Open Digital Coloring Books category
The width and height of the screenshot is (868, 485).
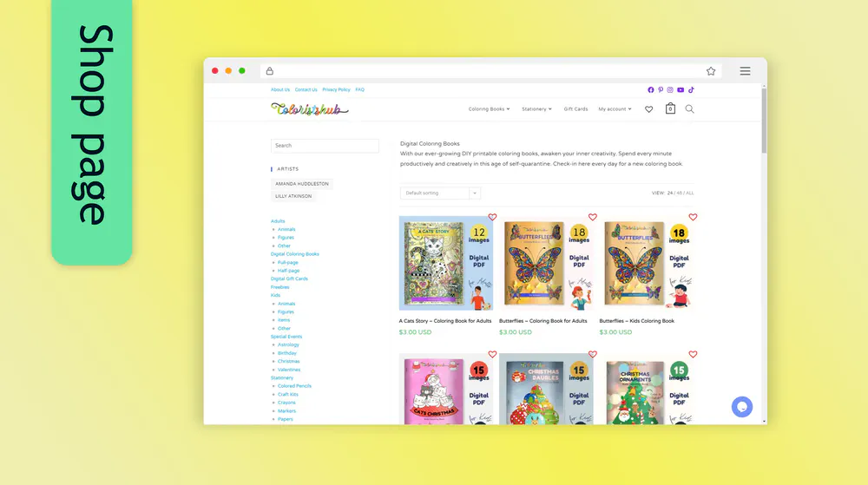coord(294,254)
